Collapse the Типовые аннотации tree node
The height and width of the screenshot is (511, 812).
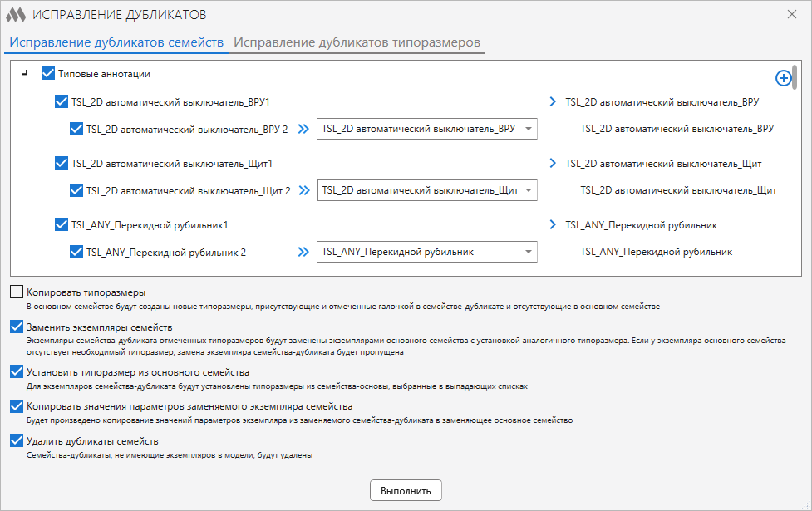coord(25,74)
